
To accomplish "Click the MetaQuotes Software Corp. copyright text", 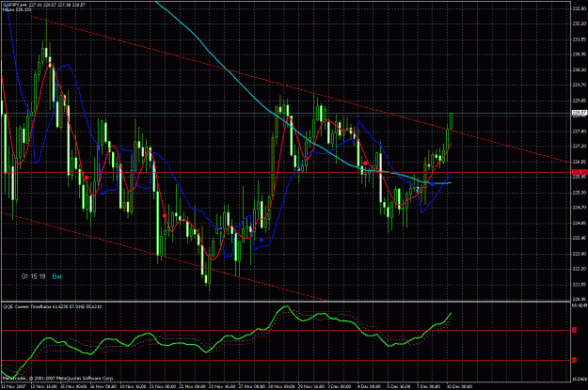I will pyautogui.click(x=58, y=379).
